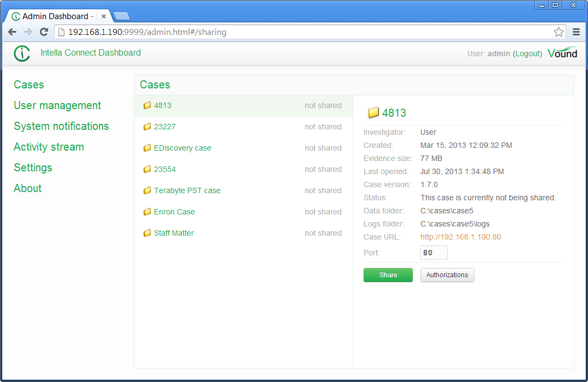Open the case URL link
This screenshot has height=382, width=588.
coord(460,237)
